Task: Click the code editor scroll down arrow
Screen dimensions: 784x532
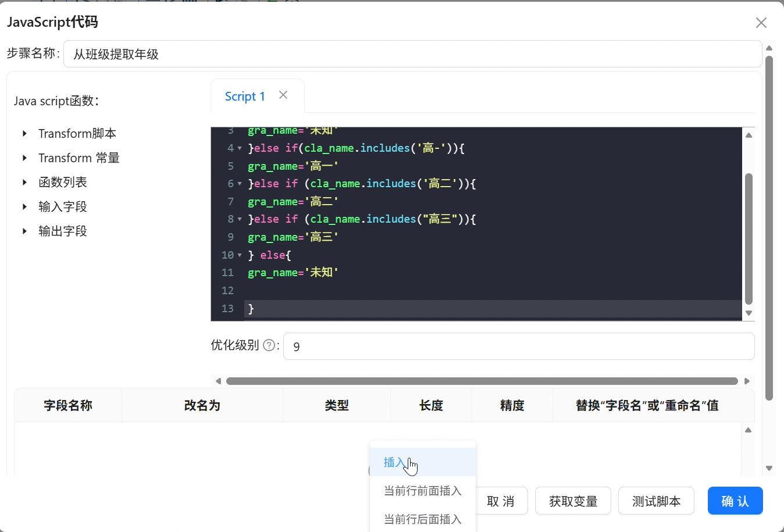Action: click(749, 313)
